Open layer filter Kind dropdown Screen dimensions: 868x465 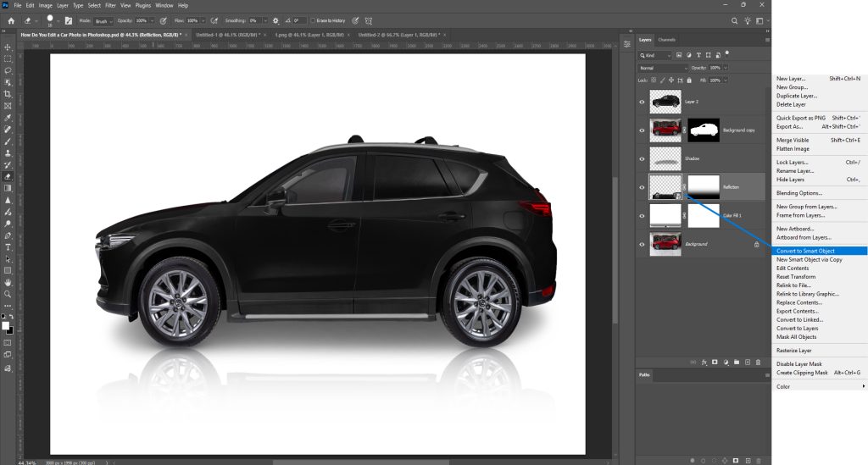(x=655, y=55)
